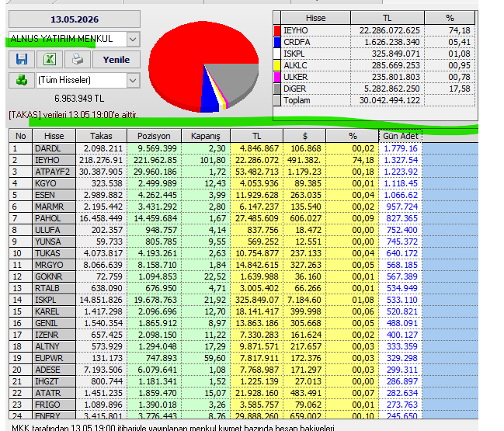Click the magenta ULKER legend color swatch
This screenshot has width=504, height=431.
coord(277,77)
